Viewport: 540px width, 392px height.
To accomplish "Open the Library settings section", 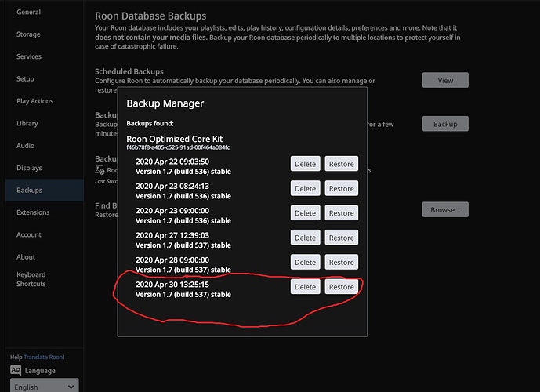I will [x=27, y=123].
